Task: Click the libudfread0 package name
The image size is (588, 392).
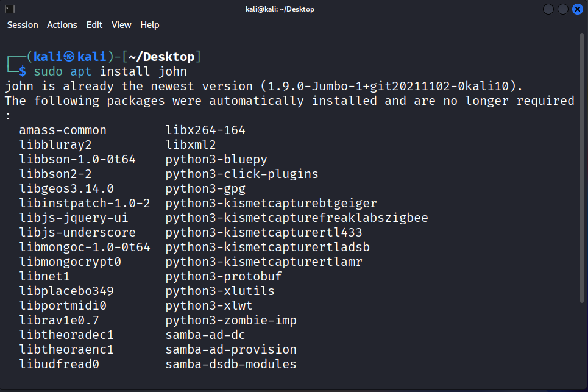Action: [59, 364]
